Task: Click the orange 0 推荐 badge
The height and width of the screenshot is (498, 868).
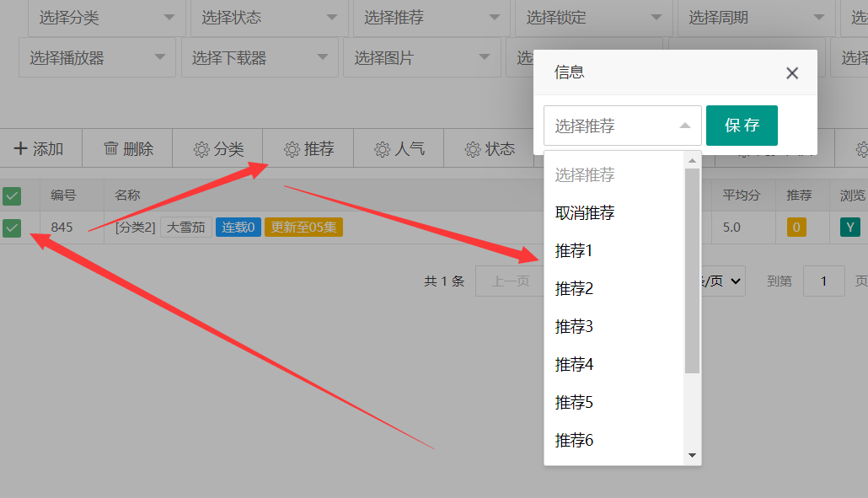Action: point(796,227)
